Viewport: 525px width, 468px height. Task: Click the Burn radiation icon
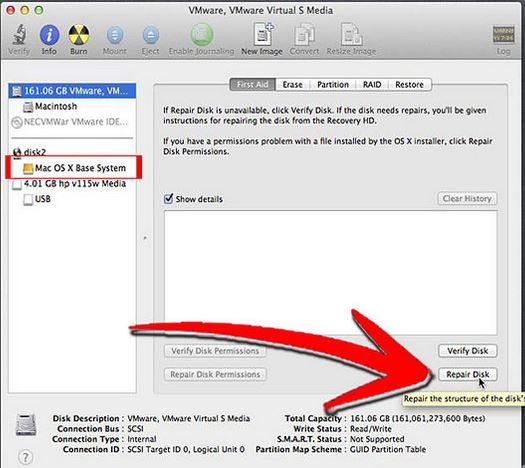(79, 35)
